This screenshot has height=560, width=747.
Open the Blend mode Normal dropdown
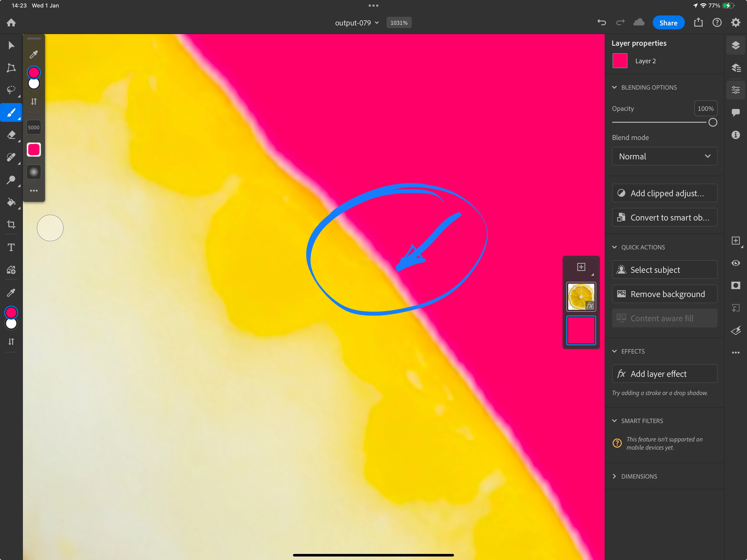[664, 156]
